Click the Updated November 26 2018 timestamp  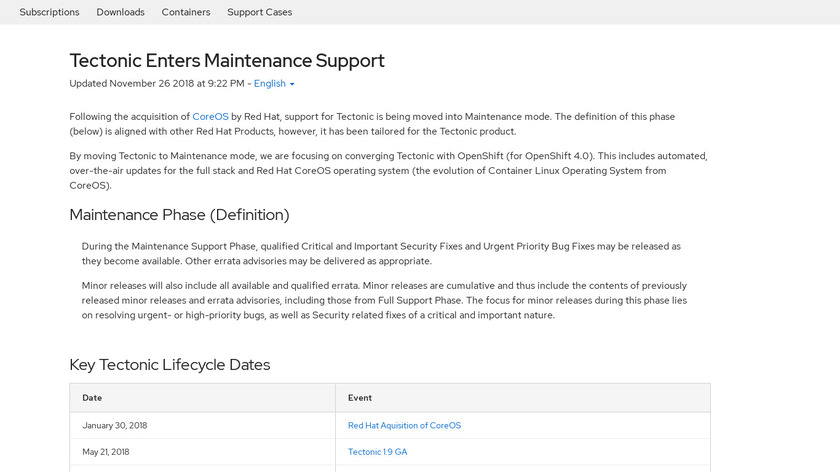tap(157, 84)
